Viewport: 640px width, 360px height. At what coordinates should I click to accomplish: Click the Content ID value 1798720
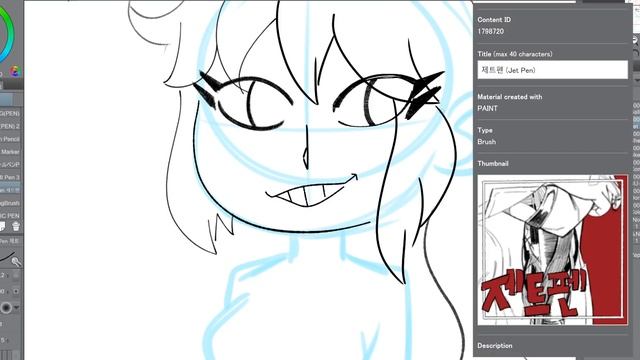491,31
